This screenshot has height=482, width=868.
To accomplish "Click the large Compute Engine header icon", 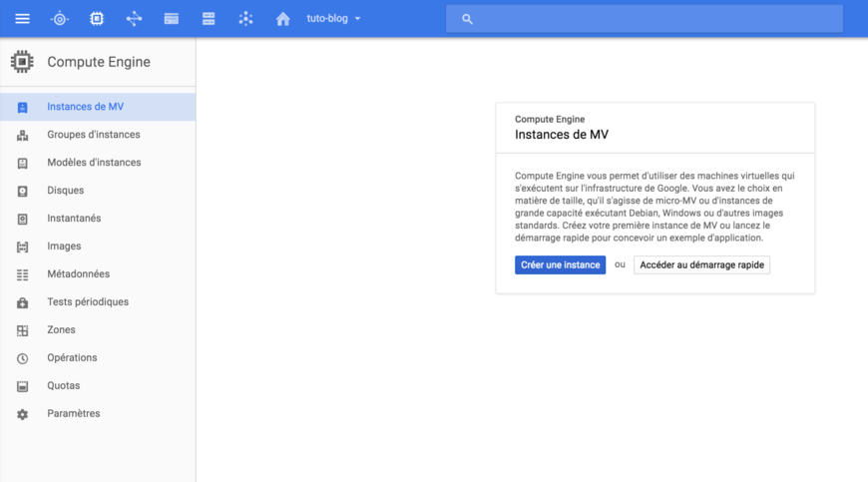I will click(22, 62).
